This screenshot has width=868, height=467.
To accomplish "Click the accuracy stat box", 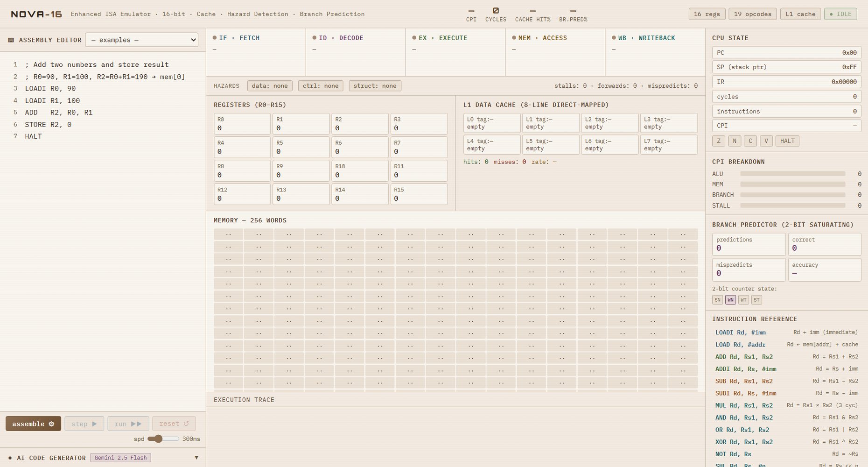I will coord(825,269).
